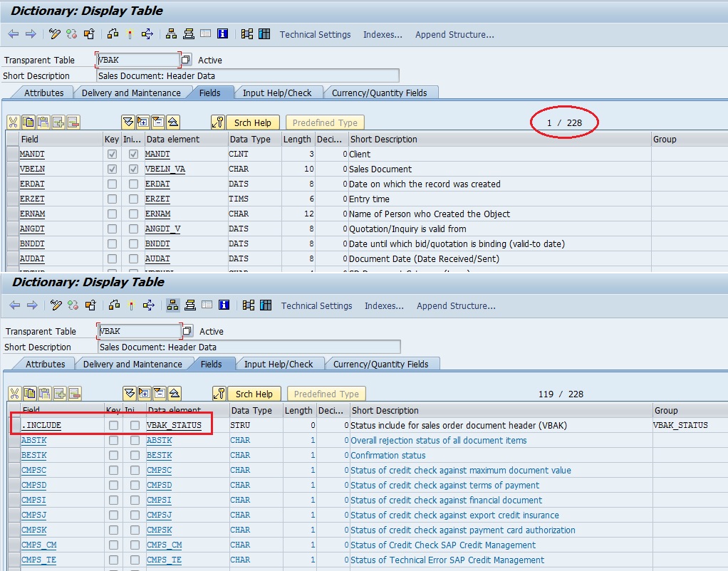Toggle the Key checkbox for .INCLUDE row

click(113, 425)
